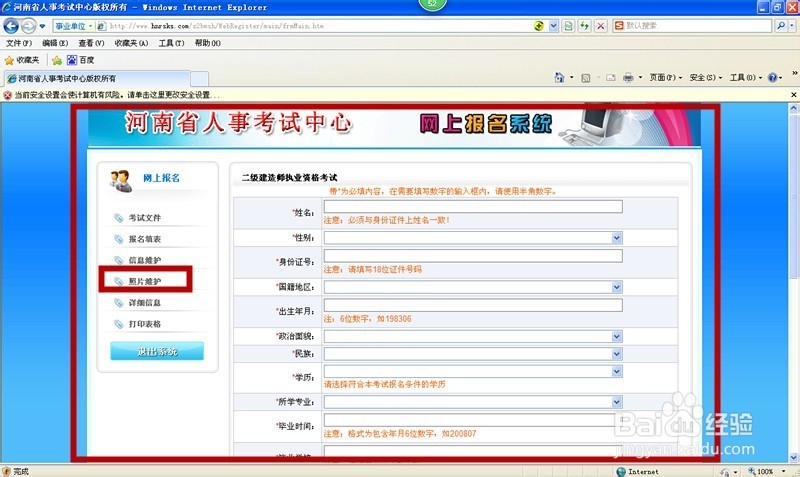800x477 pixels.
Task: Click the tag icon beside 考试文件
Action: tap(118, 218)
